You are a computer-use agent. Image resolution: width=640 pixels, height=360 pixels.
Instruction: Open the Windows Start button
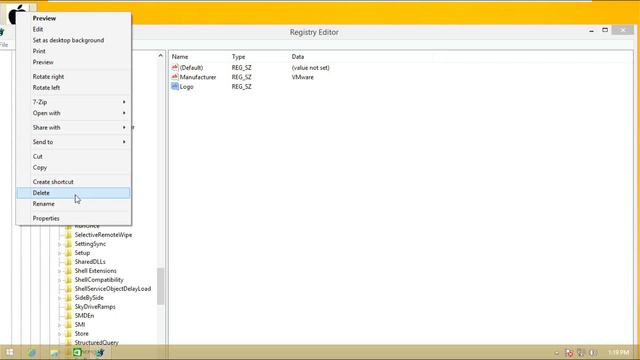[9, 352]
